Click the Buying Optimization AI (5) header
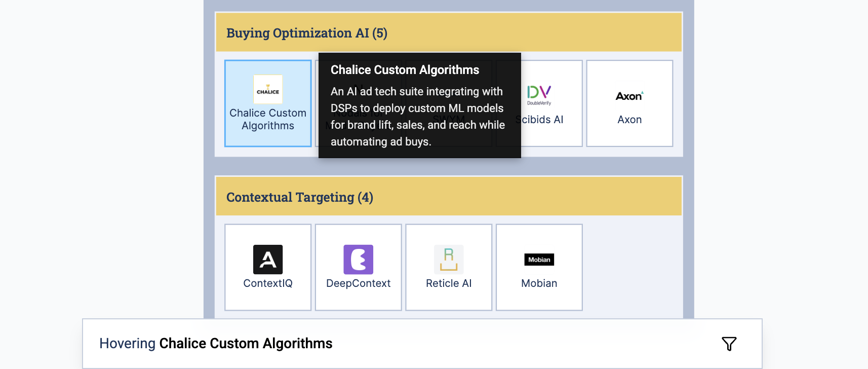Screen dimensions: 868x369 (x=449, y=32)
